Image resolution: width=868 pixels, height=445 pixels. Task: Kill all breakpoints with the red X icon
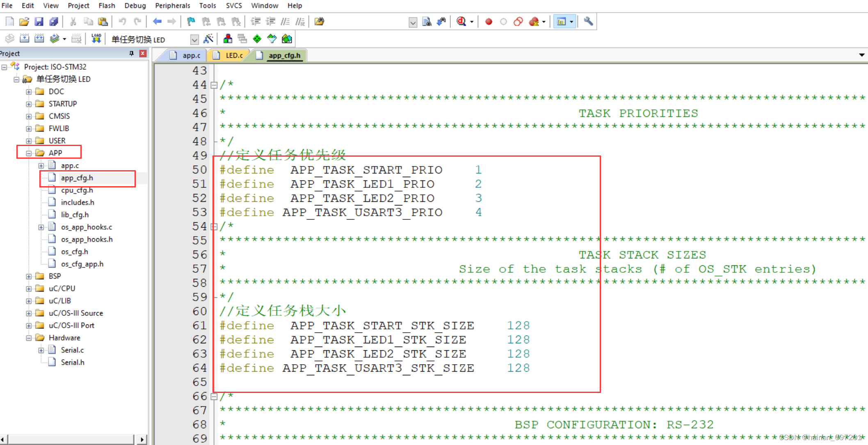534,21
